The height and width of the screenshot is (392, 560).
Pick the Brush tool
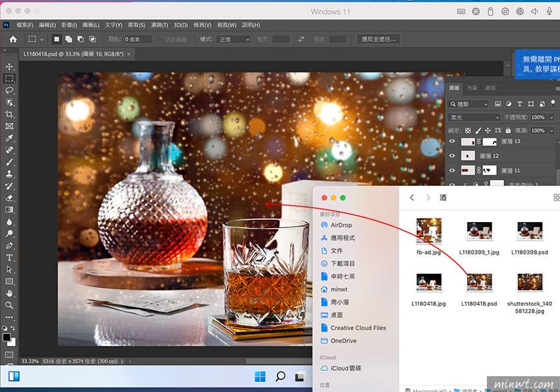[x=9, y=162]
